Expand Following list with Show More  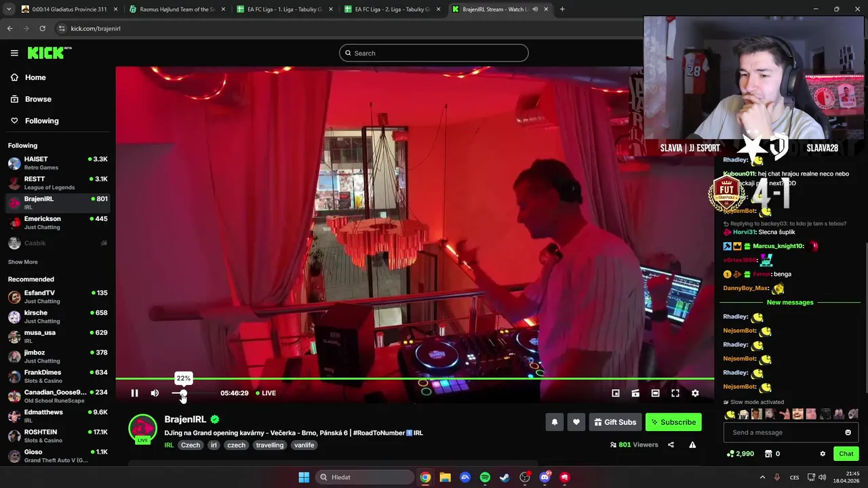(x=23, y=262)
